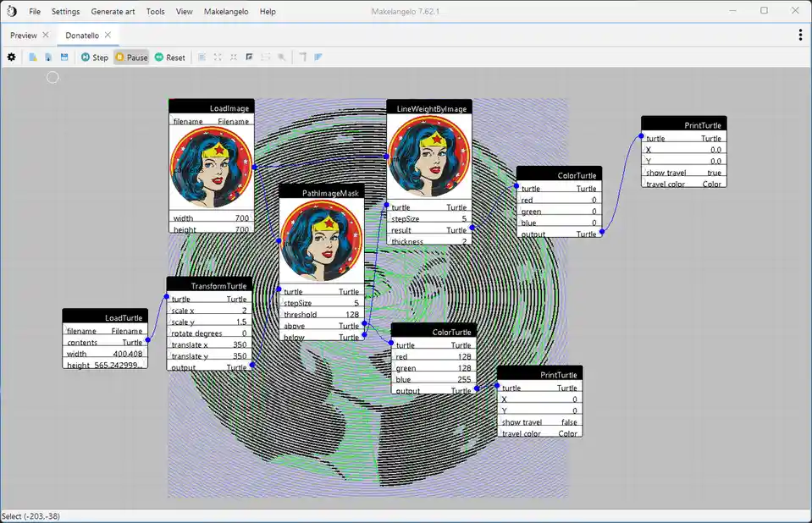Click the Reset button
The image size is (812, 523).
(x=170, y=57)
